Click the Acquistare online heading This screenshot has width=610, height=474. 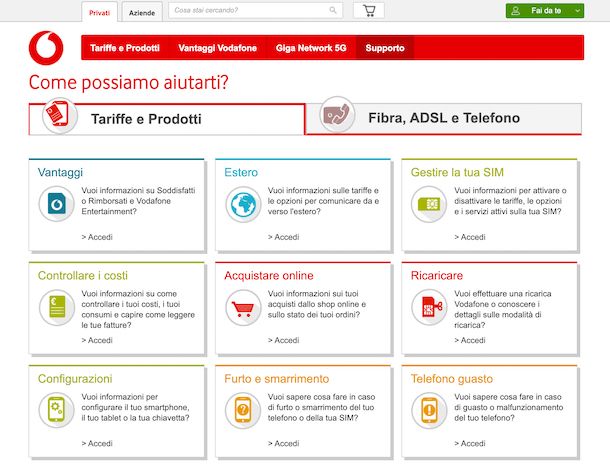tap(269, 276)
